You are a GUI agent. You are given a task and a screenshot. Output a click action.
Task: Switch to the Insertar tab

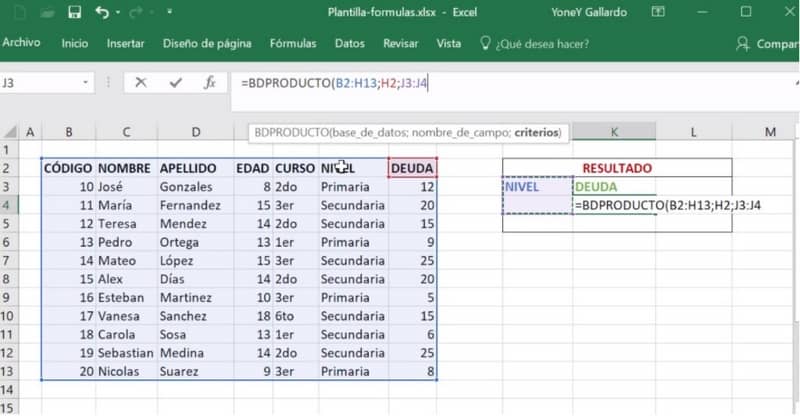pos(125,44)
